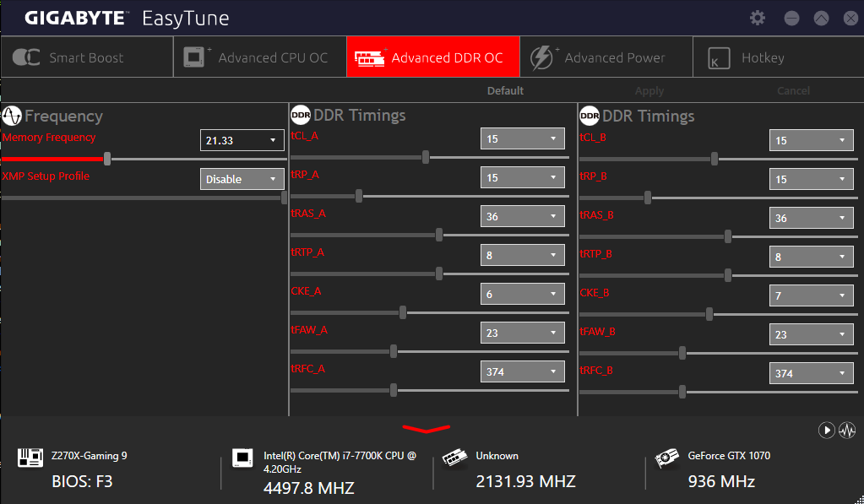Click the Hotkey K key icon

point(719,58)
